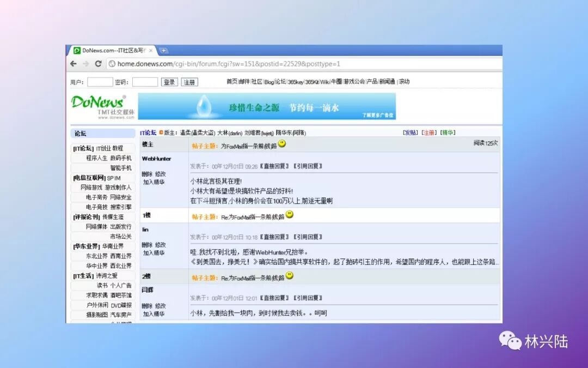Open 滚动 in the top navigation
The height and width of the screenshot is (368, 588).
(x=404, y=81)
